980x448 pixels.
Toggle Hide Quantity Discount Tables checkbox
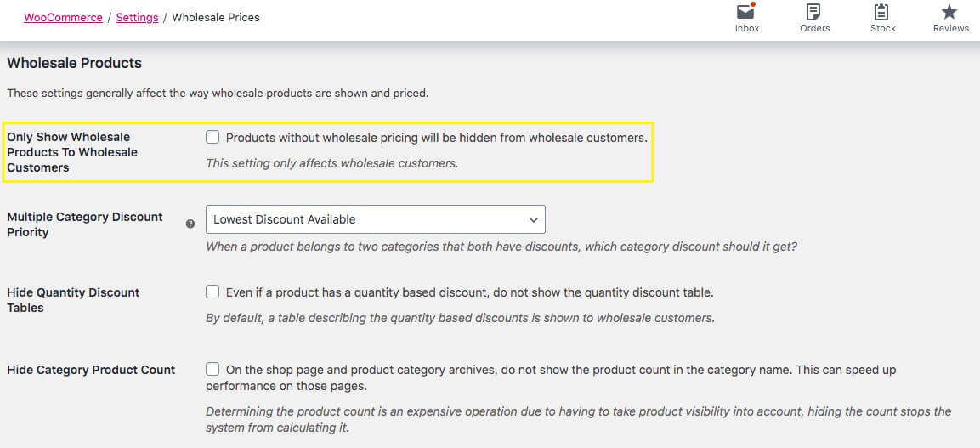(x=212, y=292)
